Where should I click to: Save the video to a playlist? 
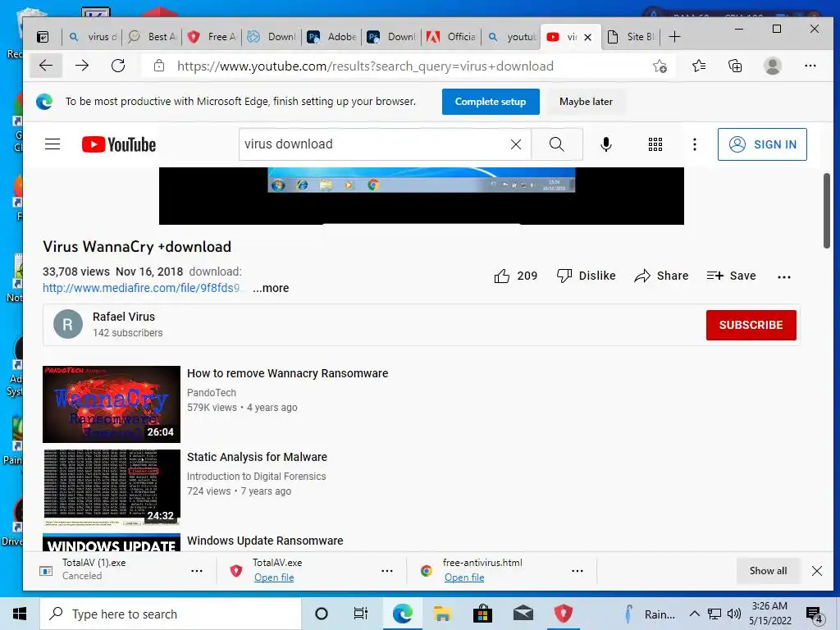click(x=731, y=276)
